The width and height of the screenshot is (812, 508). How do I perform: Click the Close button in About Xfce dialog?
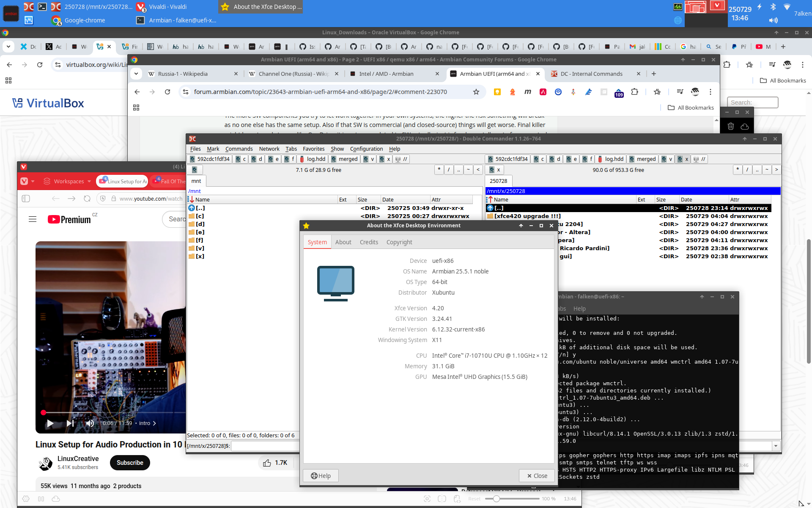pyautogui.click(x=537, y=476)
